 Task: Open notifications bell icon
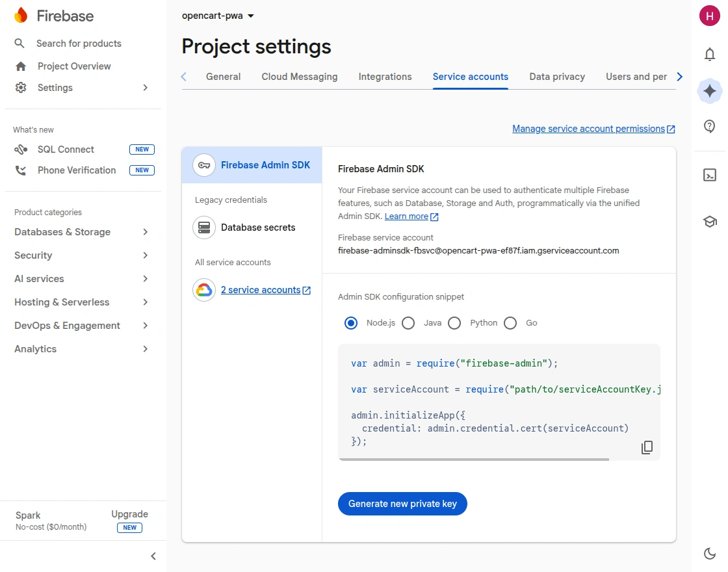[x=709, y=55]
